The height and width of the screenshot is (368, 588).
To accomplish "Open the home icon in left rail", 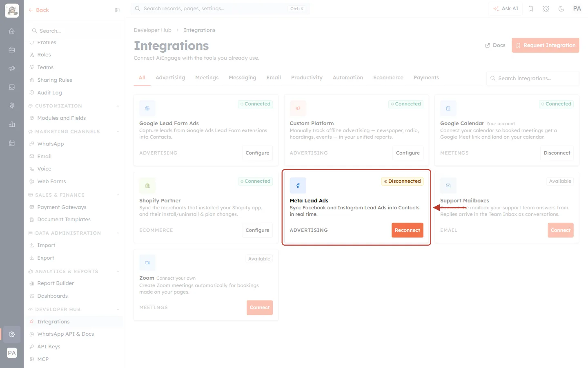I will [12, 31].
